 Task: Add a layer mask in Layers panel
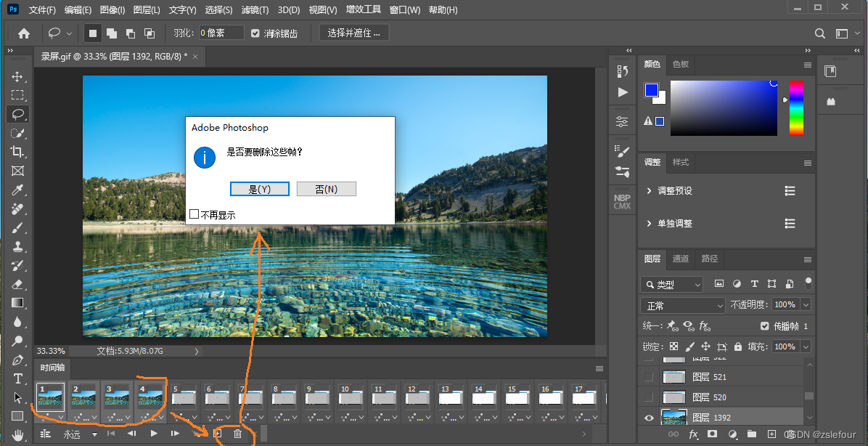[x=713, y=434]
